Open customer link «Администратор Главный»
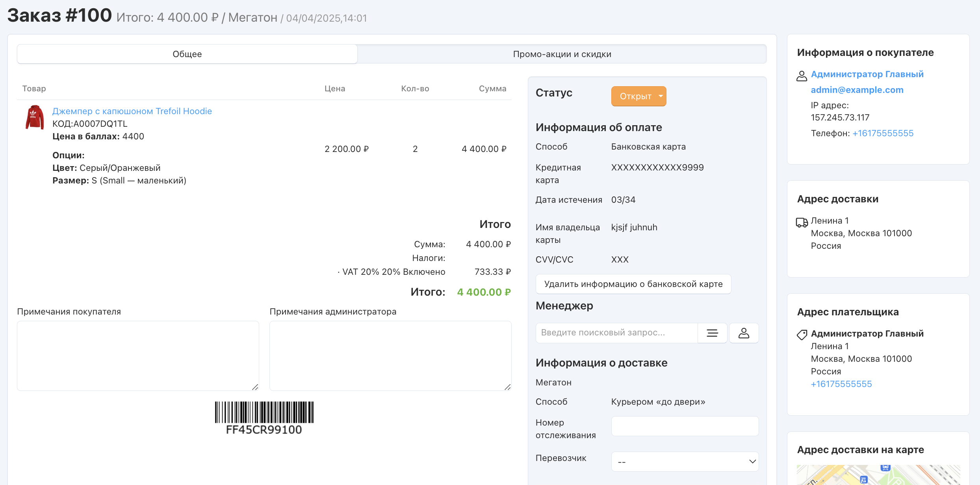 (x=867, y=74)
